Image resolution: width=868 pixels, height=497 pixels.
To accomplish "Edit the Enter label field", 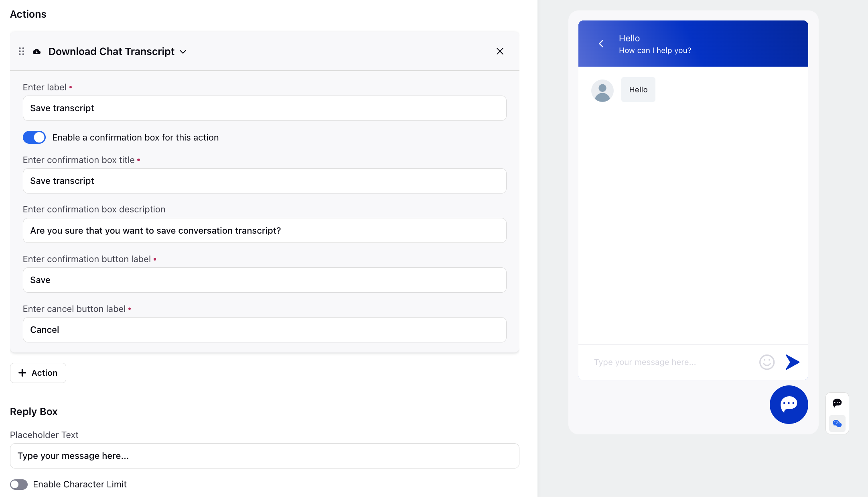I will [264, 108].
